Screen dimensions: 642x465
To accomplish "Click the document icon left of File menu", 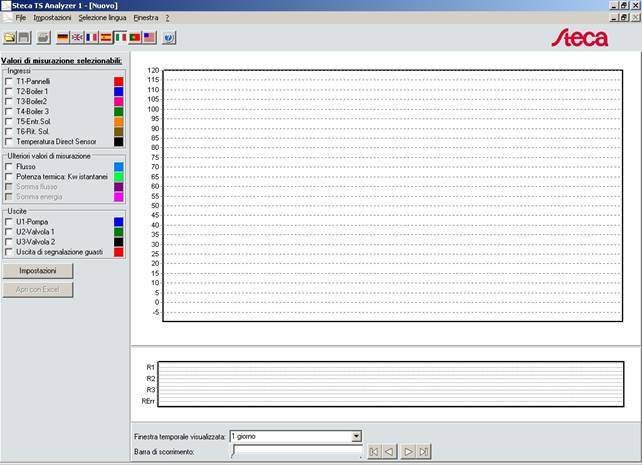I will (7, 18).
